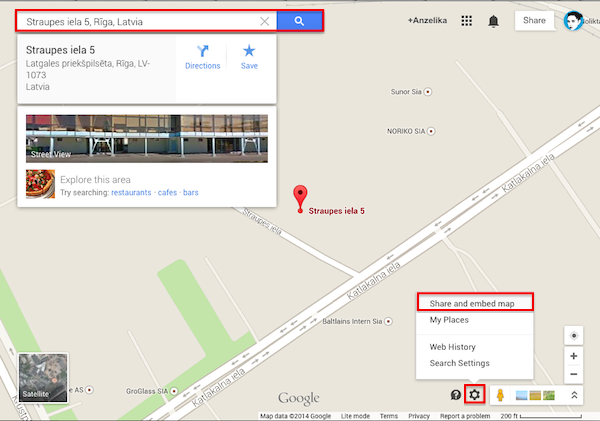Zoom in with the plus button
The height and width of the screenshot is (421, 600).
574,356
